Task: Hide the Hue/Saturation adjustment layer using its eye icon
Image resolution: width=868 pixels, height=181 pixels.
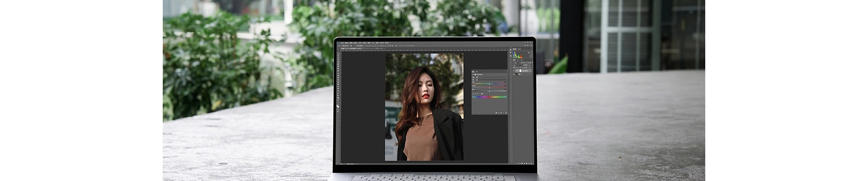Action: pyautogui.click(x=514, y=71)
